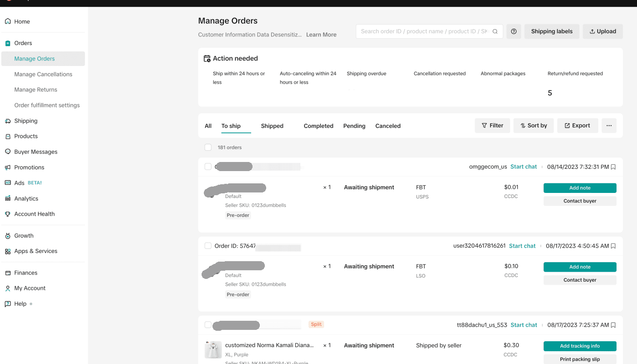Click the Orders clipboard icon in sidebar
This screenshot has height=364, width=637.
(8, 43)
